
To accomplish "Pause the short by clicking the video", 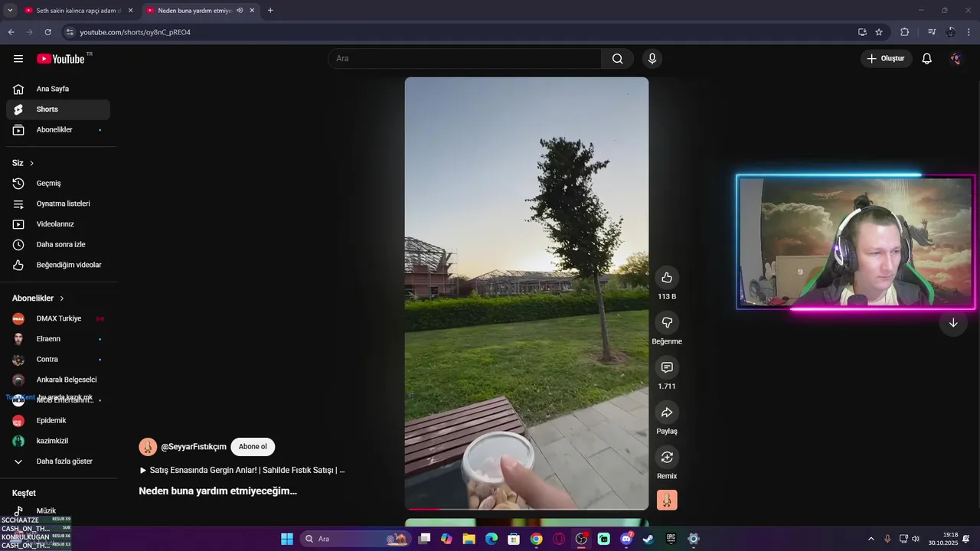I will coord(527,293).
